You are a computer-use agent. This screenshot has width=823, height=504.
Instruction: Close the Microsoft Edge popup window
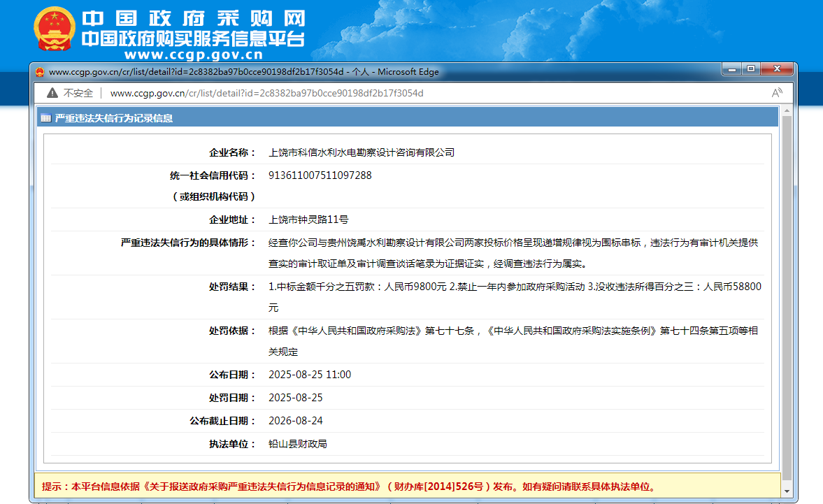coord(778,69)
